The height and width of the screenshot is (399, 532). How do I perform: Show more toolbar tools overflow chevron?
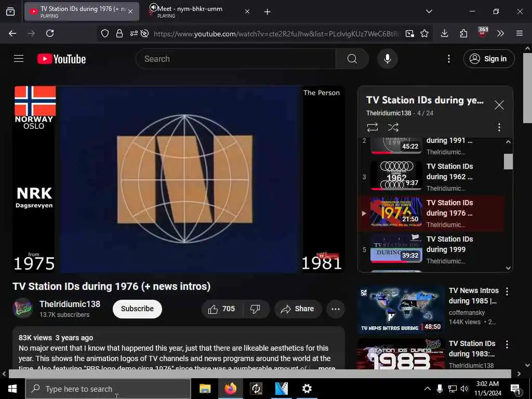(500, 33)
